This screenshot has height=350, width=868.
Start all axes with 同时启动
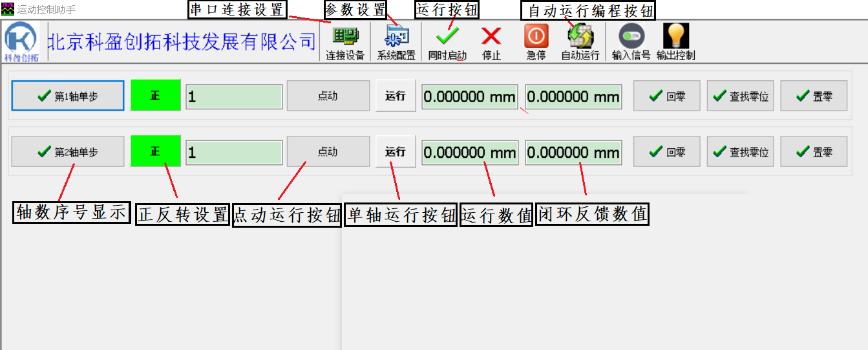[x=447, y=43]
